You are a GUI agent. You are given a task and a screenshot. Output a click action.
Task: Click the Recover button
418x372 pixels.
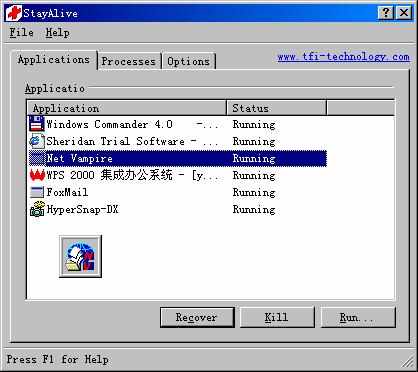[197, 317]
